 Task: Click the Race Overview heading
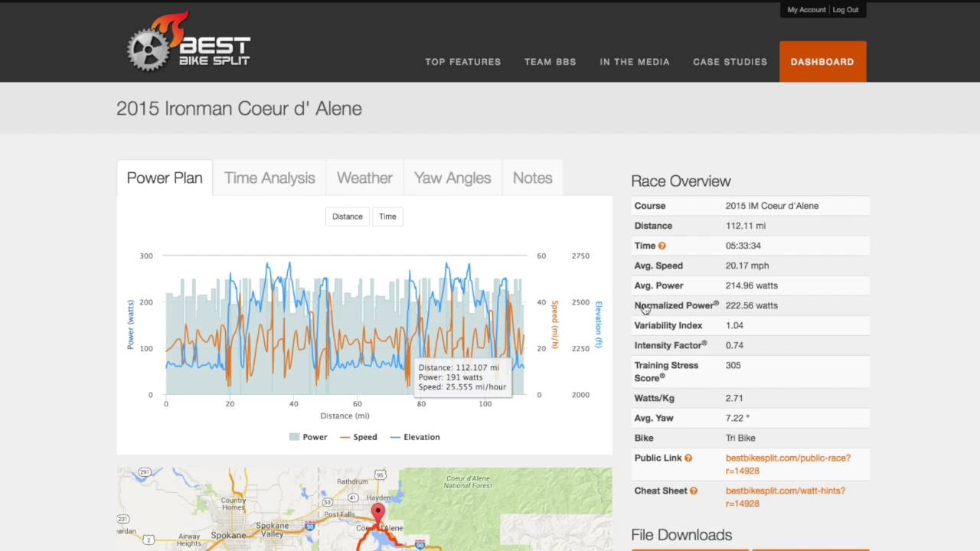pyautogui.click(x=681, y=181)
